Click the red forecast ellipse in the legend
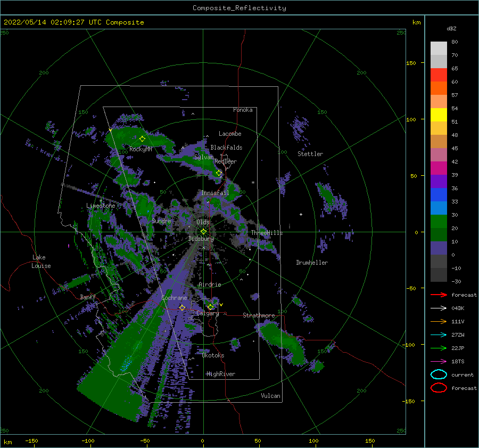This screenshot has height=448, width=479. click(439, 388)
